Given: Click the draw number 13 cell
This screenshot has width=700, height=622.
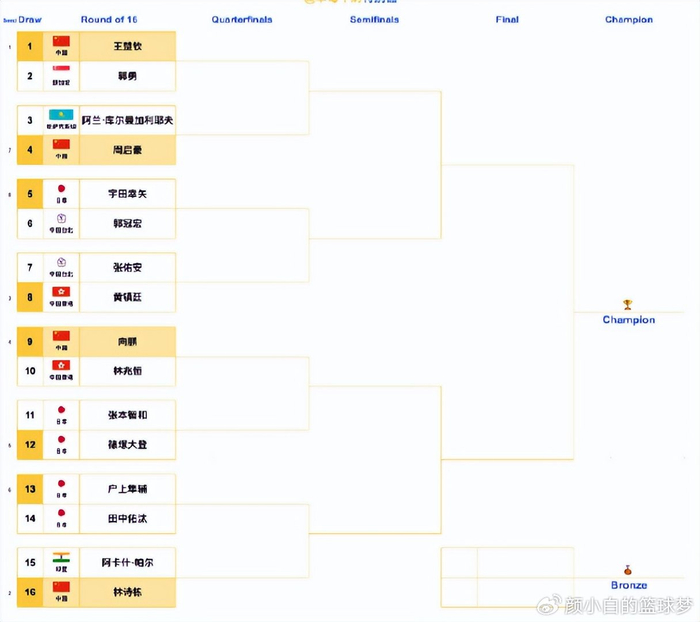Looking at the screenshot, I should (x=30, y=489).
